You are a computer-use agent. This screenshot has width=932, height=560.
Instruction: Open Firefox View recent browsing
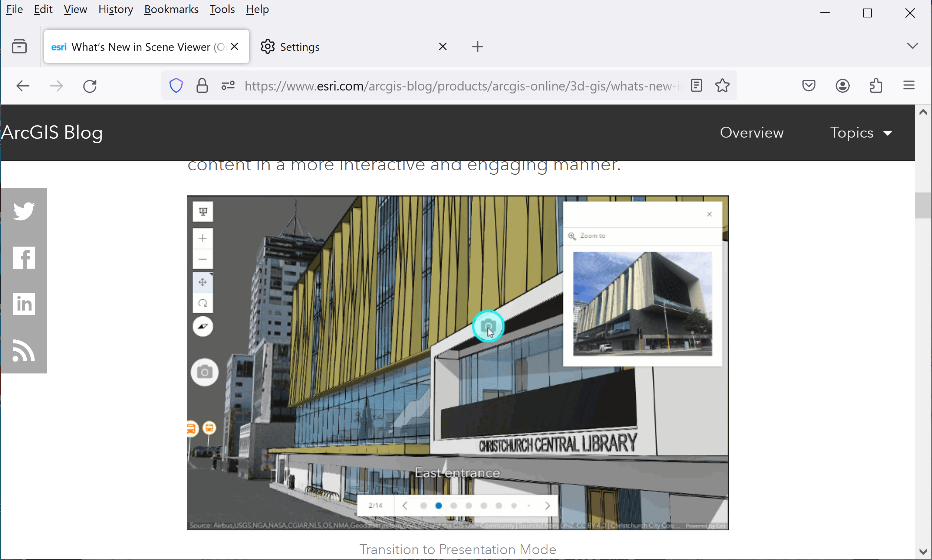pos(19,46)
